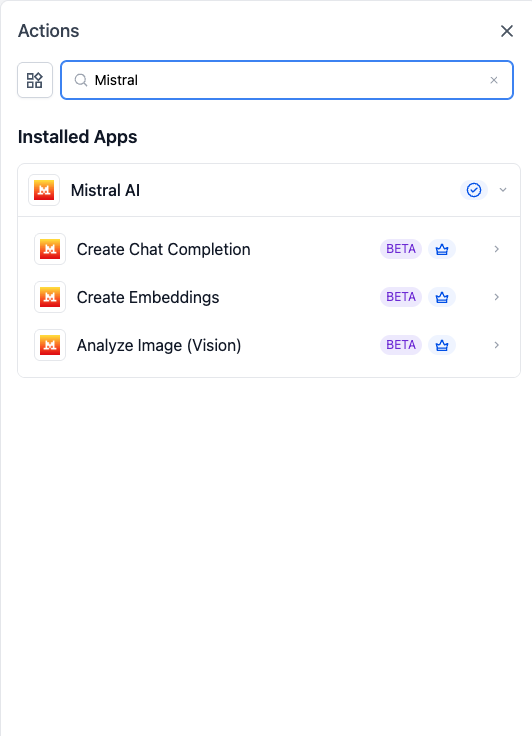The width and height of the screenshot is (532, 736).
Task: Click the Analyze Image (Vision) logo icon
Action: click(x=50, y=345)
